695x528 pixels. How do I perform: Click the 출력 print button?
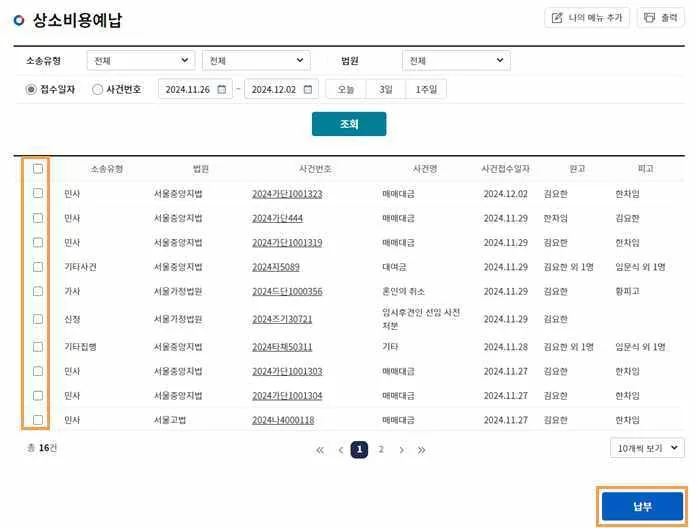(660, 18)
